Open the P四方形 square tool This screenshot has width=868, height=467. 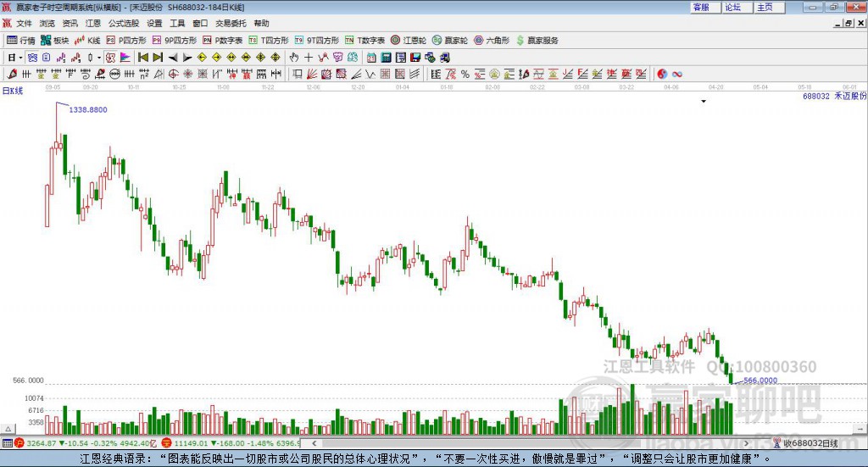pos(126,41)
